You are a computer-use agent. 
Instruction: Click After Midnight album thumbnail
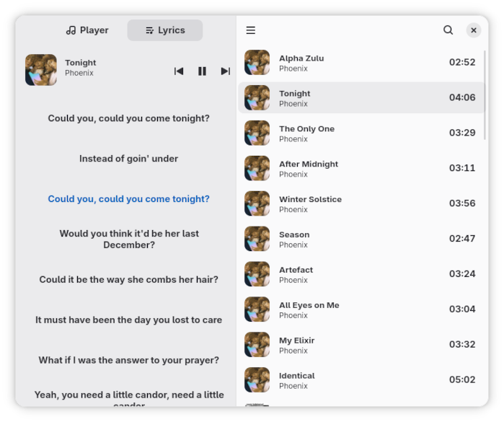[257, 168]
